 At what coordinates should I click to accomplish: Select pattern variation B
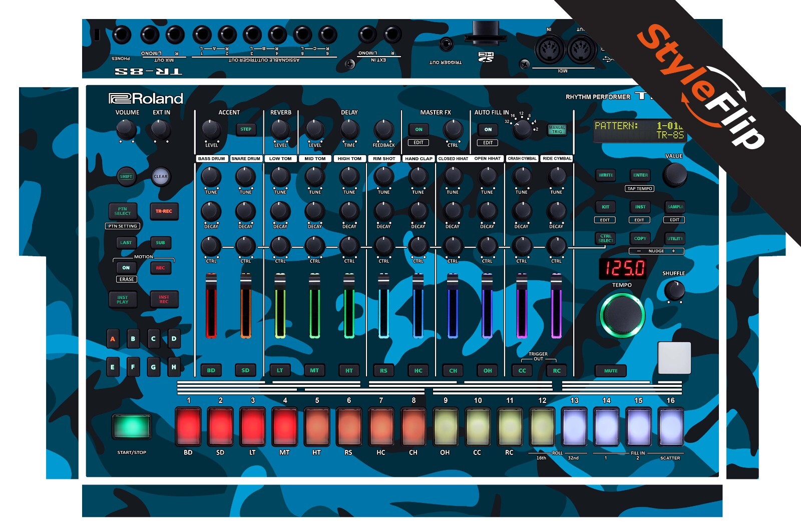[x=133, y=339]
